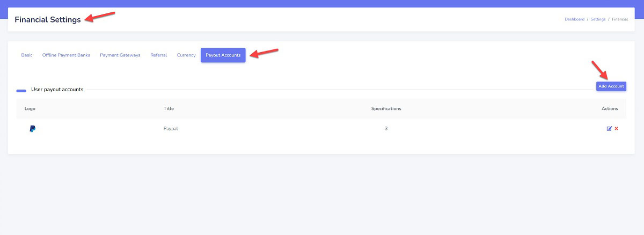Click the Title column header
The image size is (644, 235).
169,109
